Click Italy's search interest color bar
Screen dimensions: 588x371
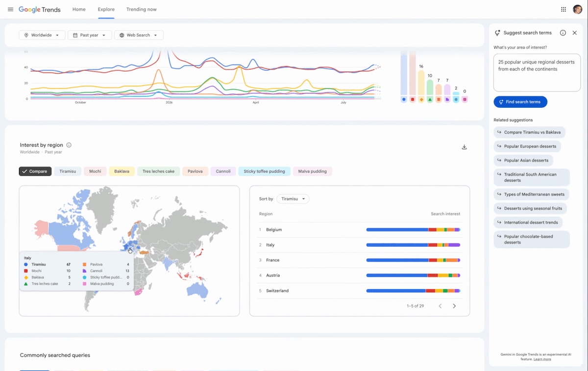click(x=413, y=245)
